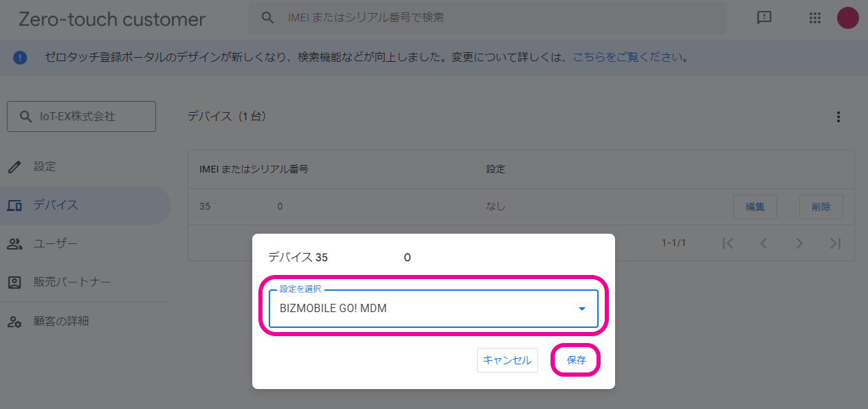Open the こちらをご覧ください link

click(x=628, y=57)
